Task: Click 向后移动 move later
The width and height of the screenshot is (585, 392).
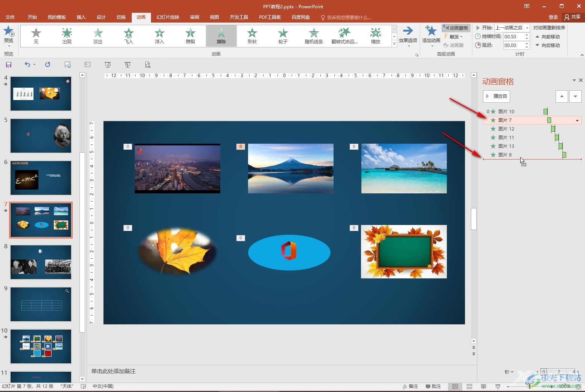Action: 547,45
